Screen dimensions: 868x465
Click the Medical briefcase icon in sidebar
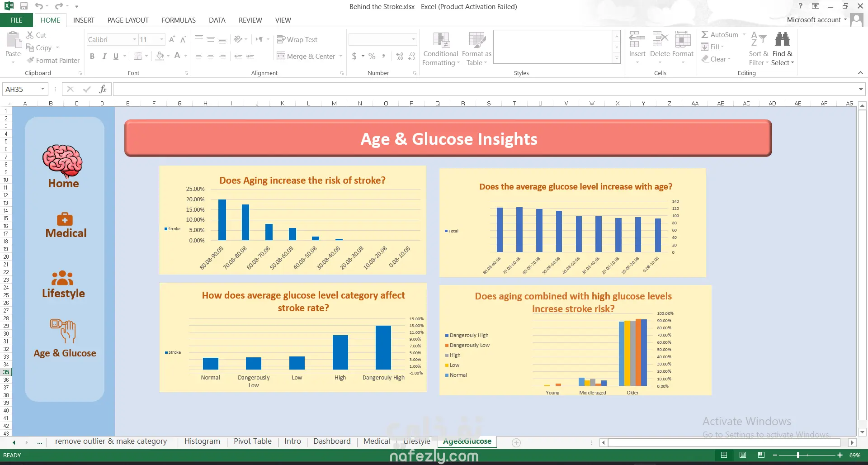65,219
